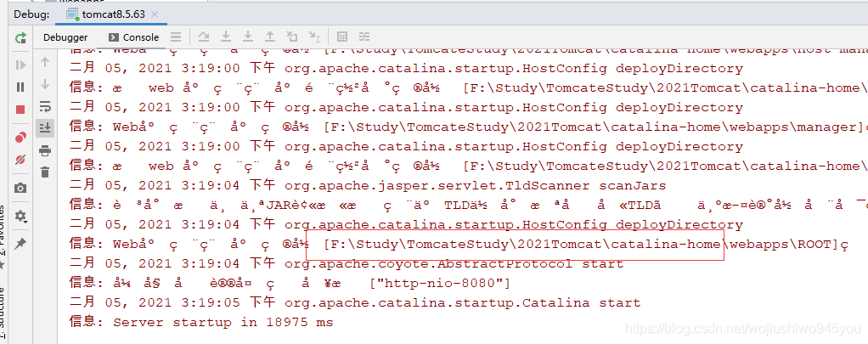Pin the debug tab
The image size is (868, 344).
(20, 243)
